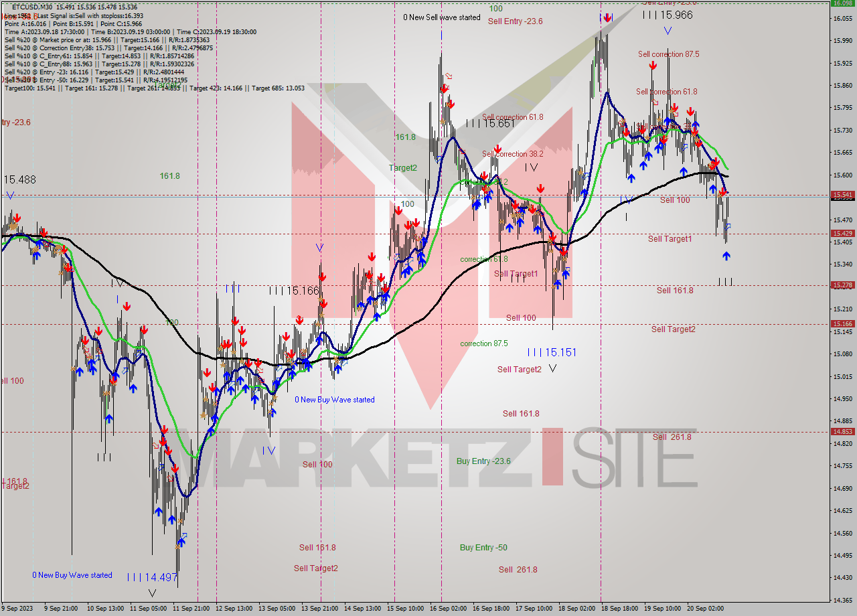Click the 14.950 price axis value
857x616 pixels.
(x=842, y=398)
